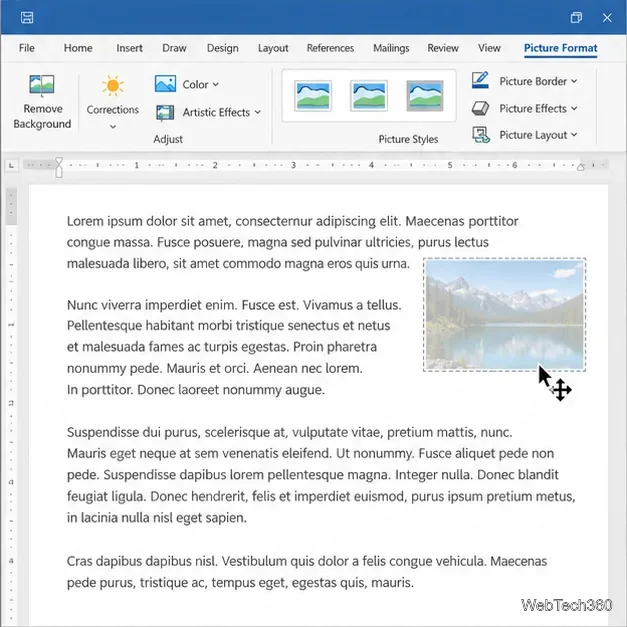
Task: Click the right indent marker on ruler
Action: 581,167
